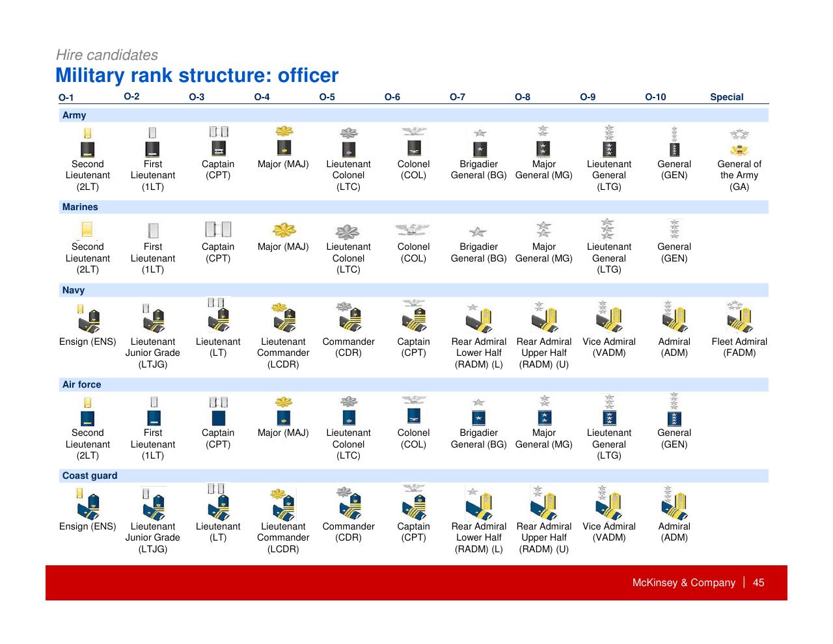Screen dimensions: 833x644
Task: Select the Coast Guard Captain insignia
Action: tap(414, 502)
